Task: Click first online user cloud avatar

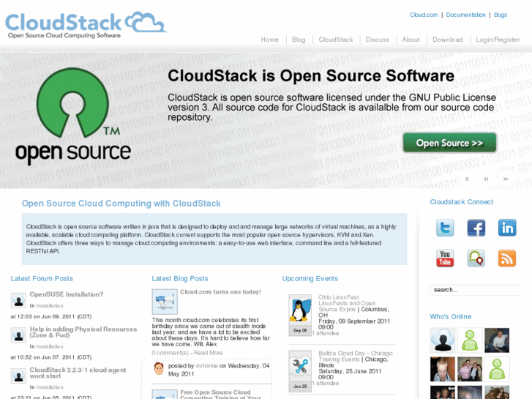Action: 443,340
